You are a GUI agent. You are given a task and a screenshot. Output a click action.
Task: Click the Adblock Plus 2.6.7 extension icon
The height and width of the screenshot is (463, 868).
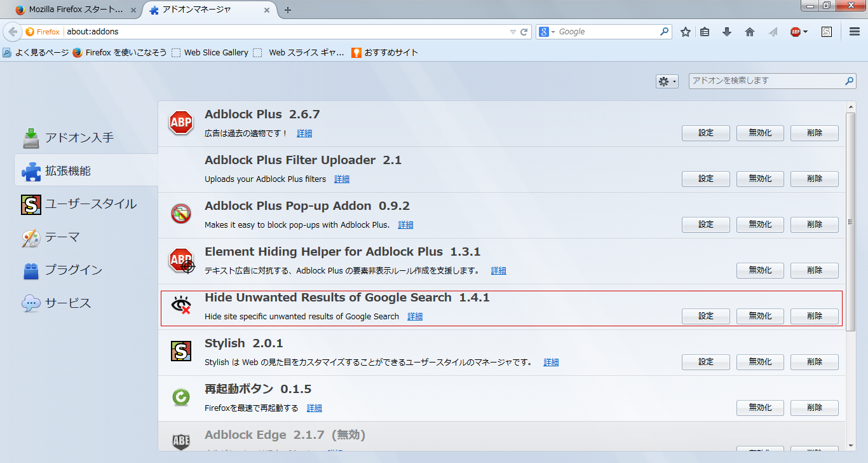[x=181, y=123]
